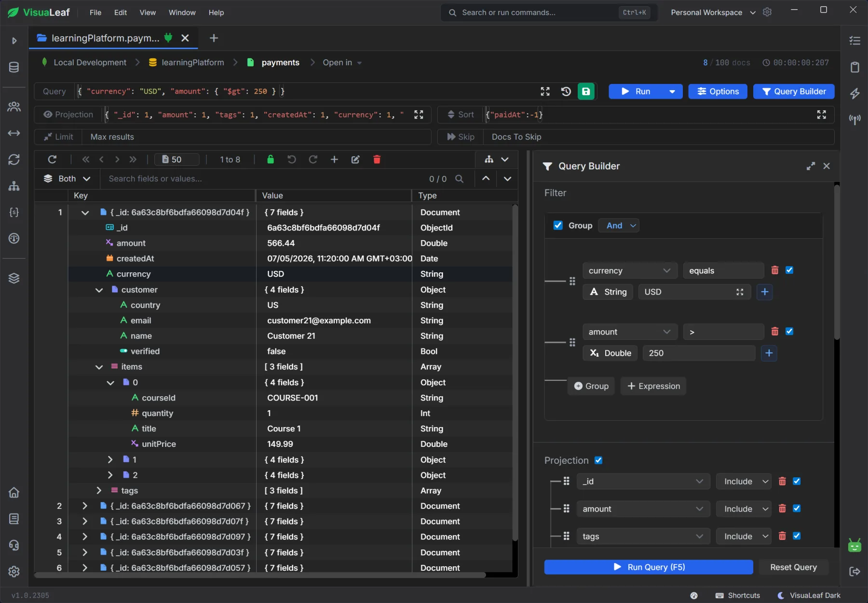Uncheck the tags projection checkbox

(797, 536)
